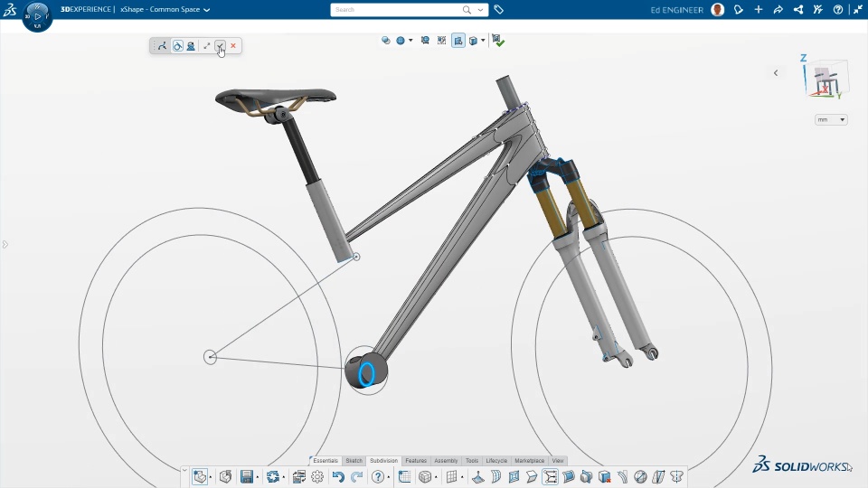Click the tag icon beside search
868x488 pixels.
[498, 9]
